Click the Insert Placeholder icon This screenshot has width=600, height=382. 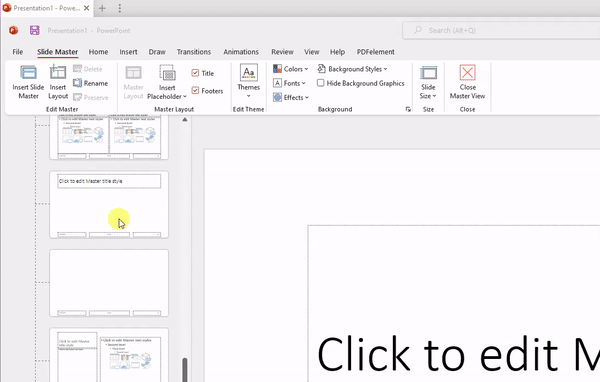(x=167, y=72)
